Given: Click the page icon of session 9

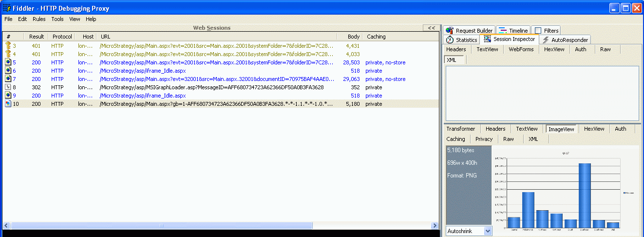Looking at the screenshot, I should pos(8,96).
